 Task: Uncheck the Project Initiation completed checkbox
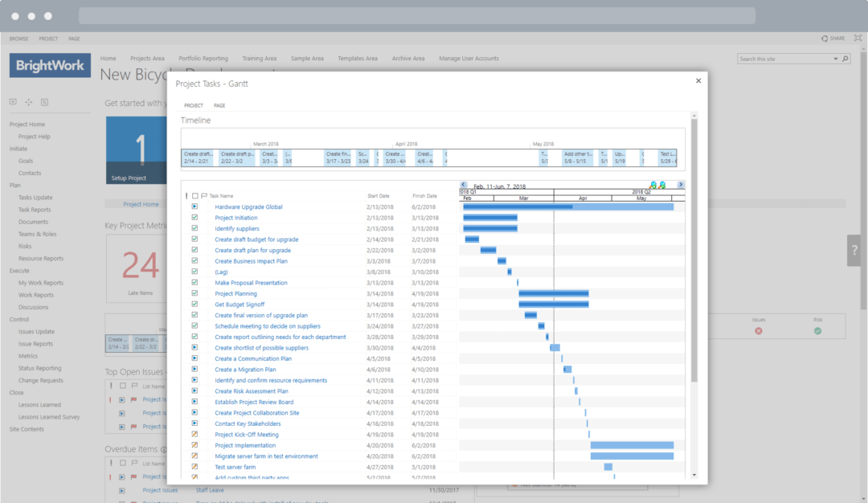[x=194, y=217]
